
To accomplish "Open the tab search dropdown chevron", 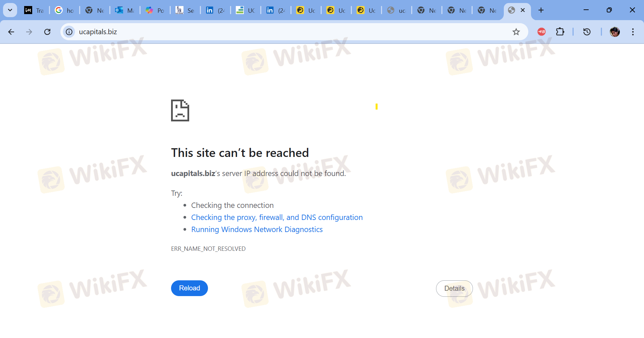I will pyautogui.click(x=10, y=10).
